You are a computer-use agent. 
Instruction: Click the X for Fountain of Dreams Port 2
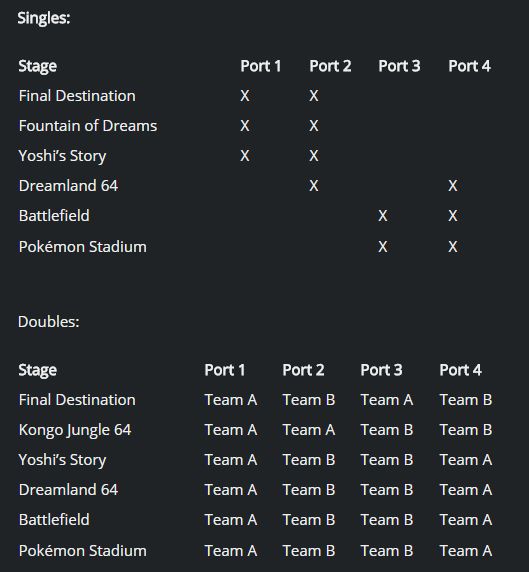point(314,126)
